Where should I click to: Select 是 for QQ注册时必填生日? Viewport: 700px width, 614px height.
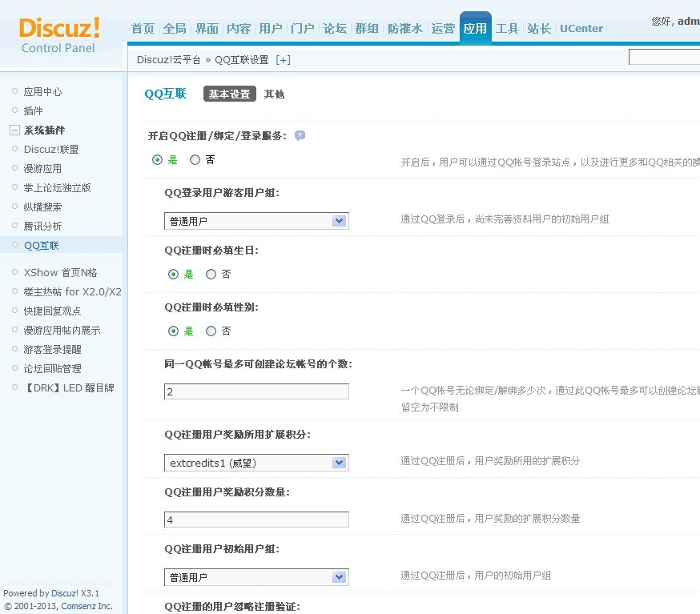pos(173,274)
